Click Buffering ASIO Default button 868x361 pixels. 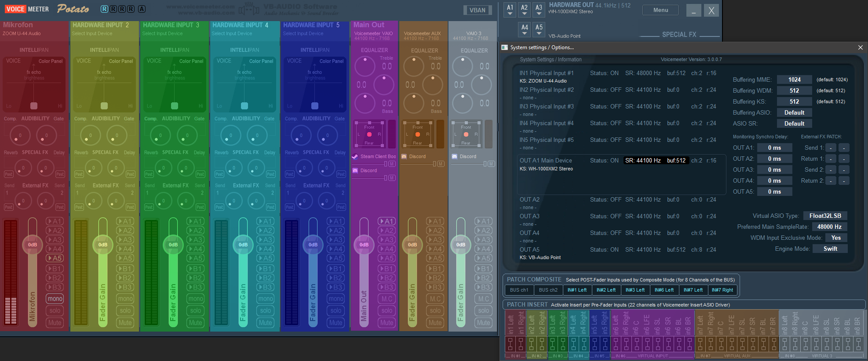pos(794,112)
